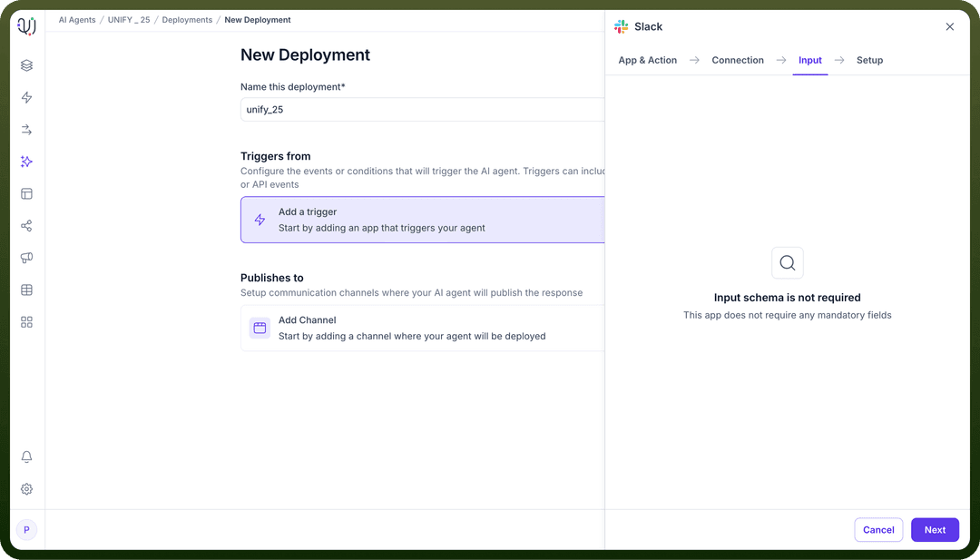Switch to App & Action step
980x560 pixels.
(648, 60)
